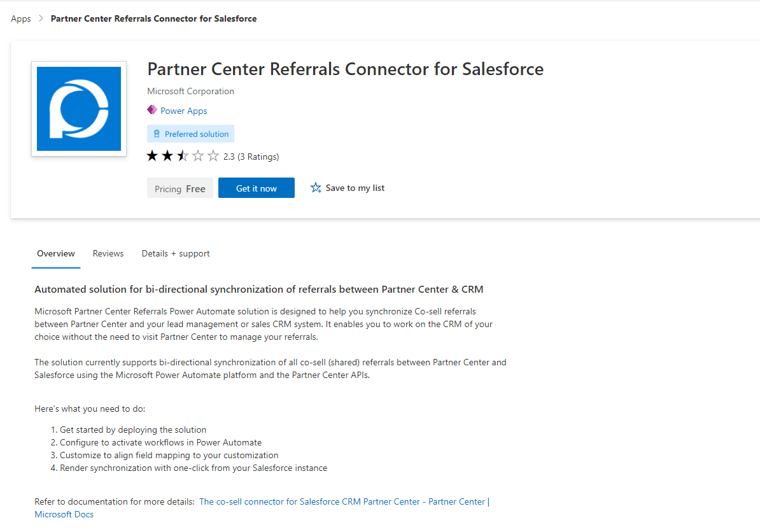Click the Pricing Free label
This screenshot has height=532, width=760.
pos(180,188)
